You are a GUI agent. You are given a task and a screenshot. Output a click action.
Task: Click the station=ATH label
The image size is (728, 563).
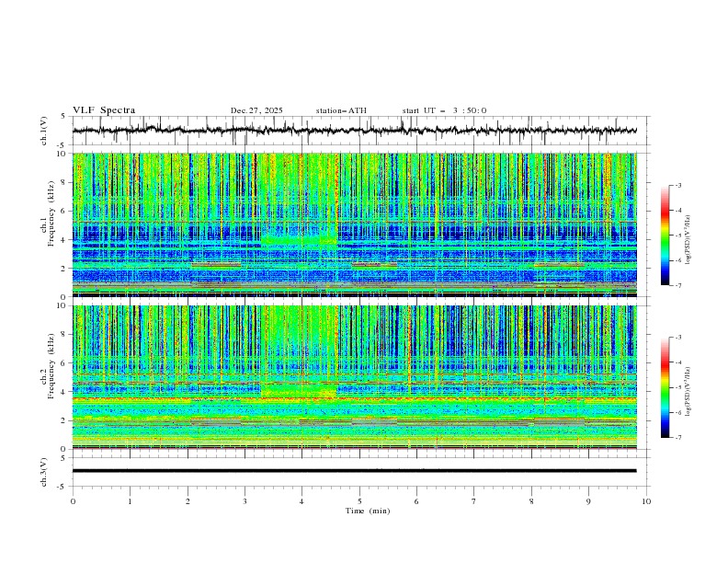pos(341,110)
